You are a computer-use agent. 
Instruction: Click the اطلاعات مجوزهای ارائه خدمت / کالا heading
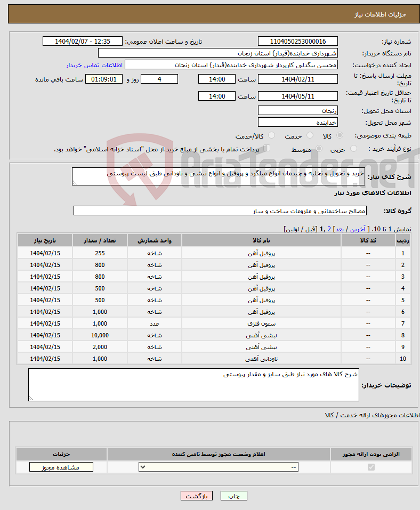372,415
